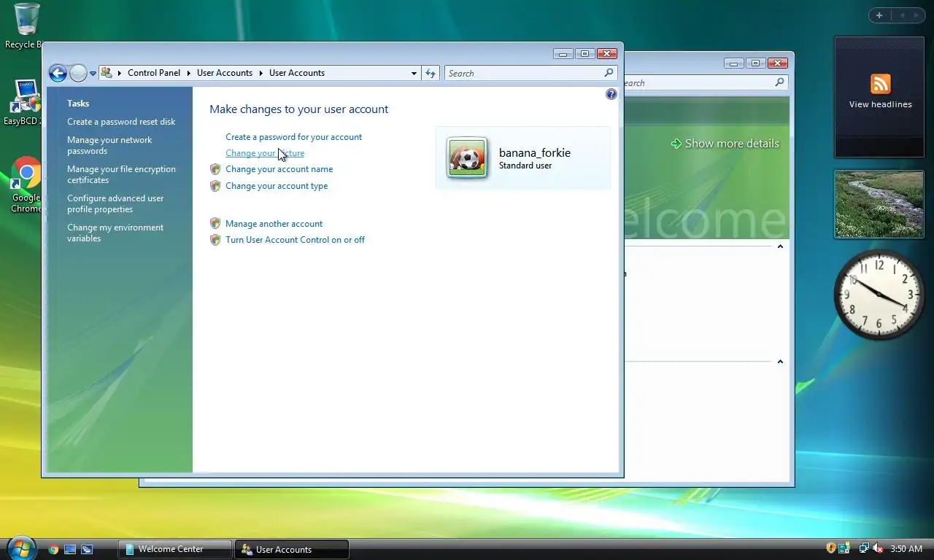This screenshot has width=934, height=560.
Task: Click the refresh button beside address bar
Action: 431,73
